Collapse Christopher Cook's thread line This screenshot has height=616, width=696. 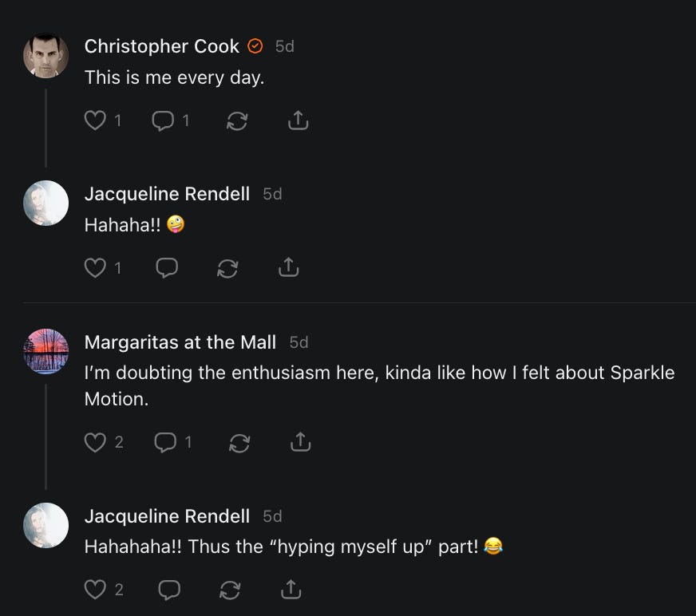(x=45, y=128)
